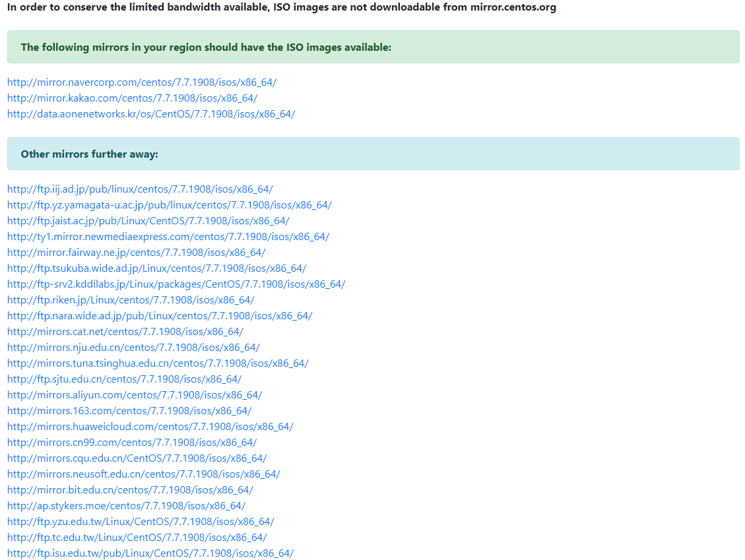This screenshot has width=745, height=560.
Task: Go to the ftp.isu.edu.tw mirror
Action: point(150,553)
